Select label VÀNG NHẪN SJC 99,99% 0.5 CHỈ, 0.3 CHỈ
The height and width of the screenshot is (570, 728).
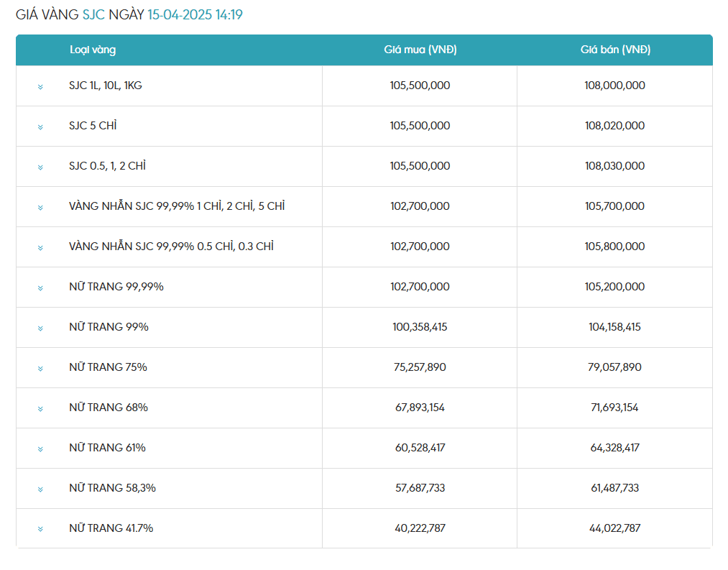171,247
